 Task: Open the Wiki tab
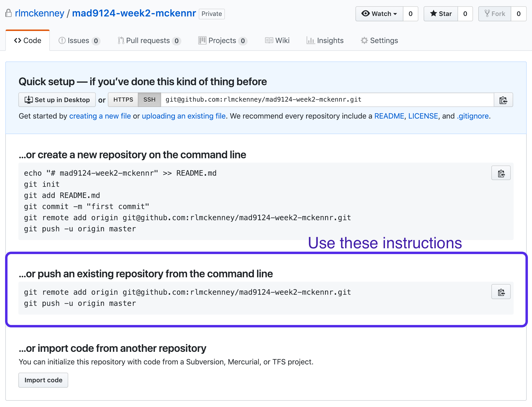tap(277, 40)
